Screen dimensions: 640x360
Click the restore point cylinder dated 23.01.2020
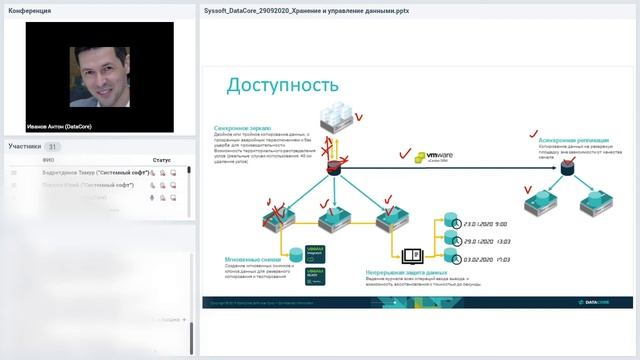pyautogui.click(x=451, y=220)
